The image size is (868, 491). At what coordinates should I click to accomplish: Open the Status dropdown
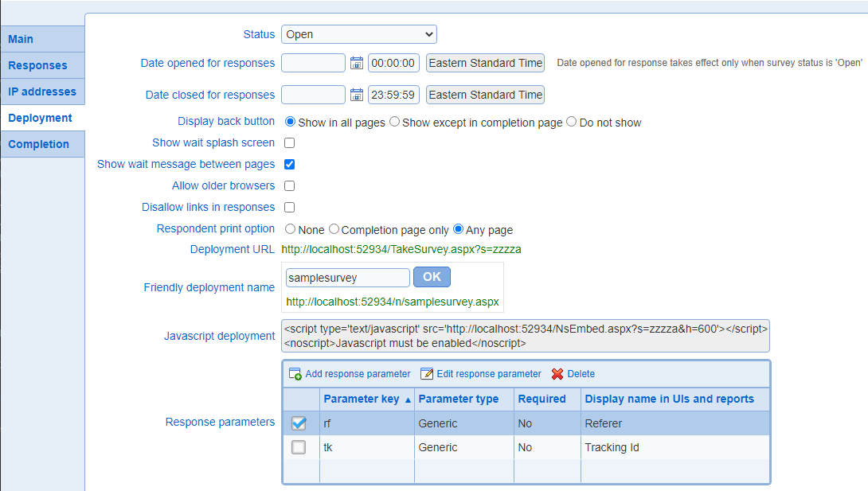pyautogui.click(x=358, y=34)
